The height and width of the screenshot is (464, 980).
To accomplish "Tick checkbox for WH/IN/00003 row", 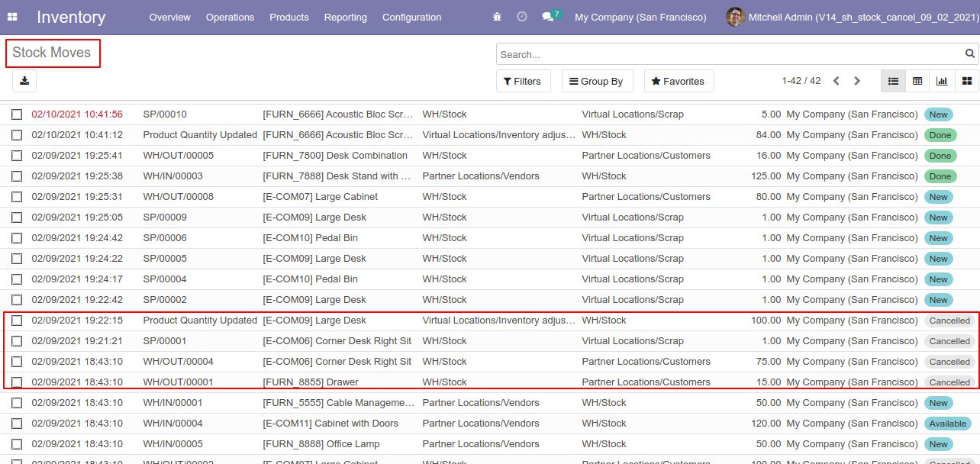I will coord(17,176).
